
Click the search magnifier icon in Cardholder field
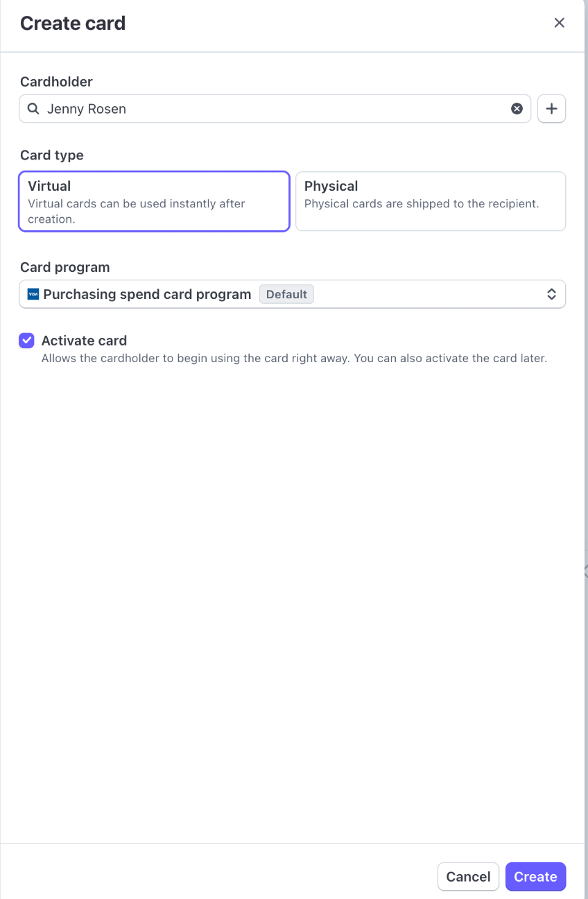click(x=33, y=109)
